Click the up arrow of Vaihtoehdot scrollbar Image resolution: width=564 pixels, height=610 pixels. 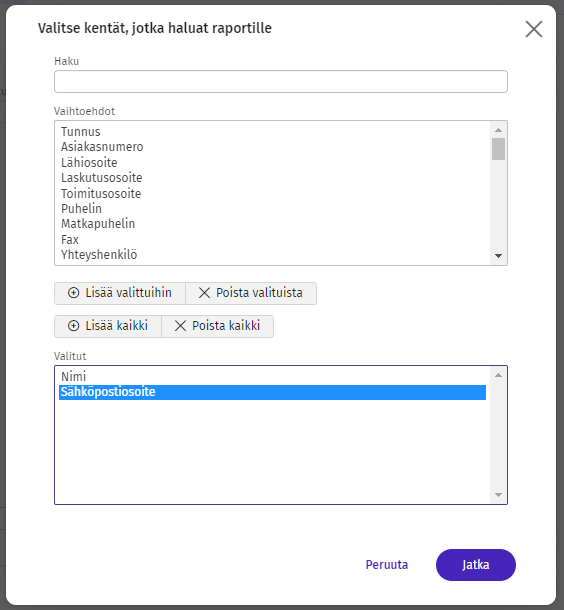point(498,130)
